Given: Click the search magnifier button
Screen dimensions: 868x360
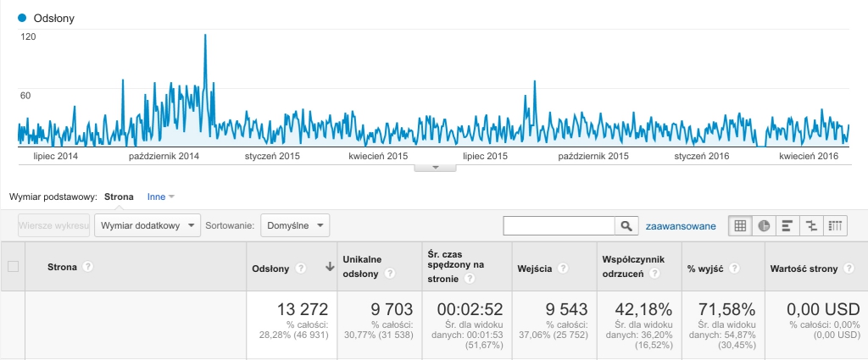Looking at the screenshot, I should pyautogui.click(x=626, y=225).
